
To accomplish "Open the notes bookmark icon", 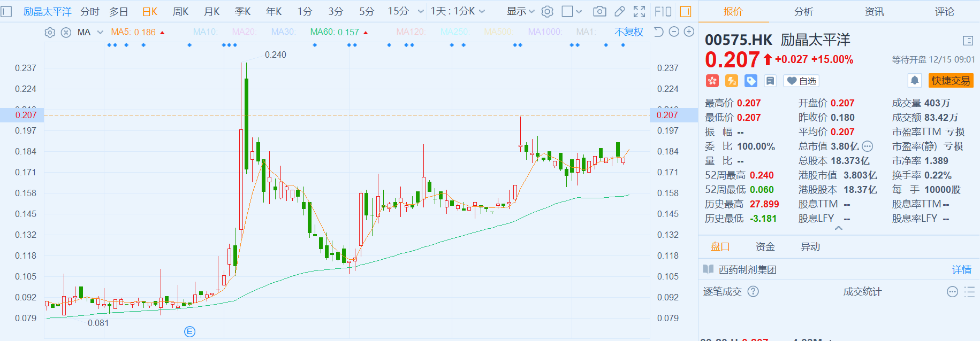I will coord(770,81).
